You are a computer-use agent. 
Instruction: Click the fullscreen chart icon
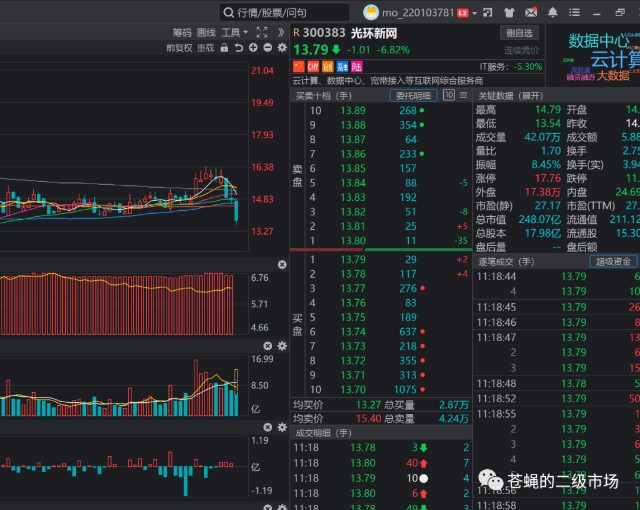[x=262, y=32]
